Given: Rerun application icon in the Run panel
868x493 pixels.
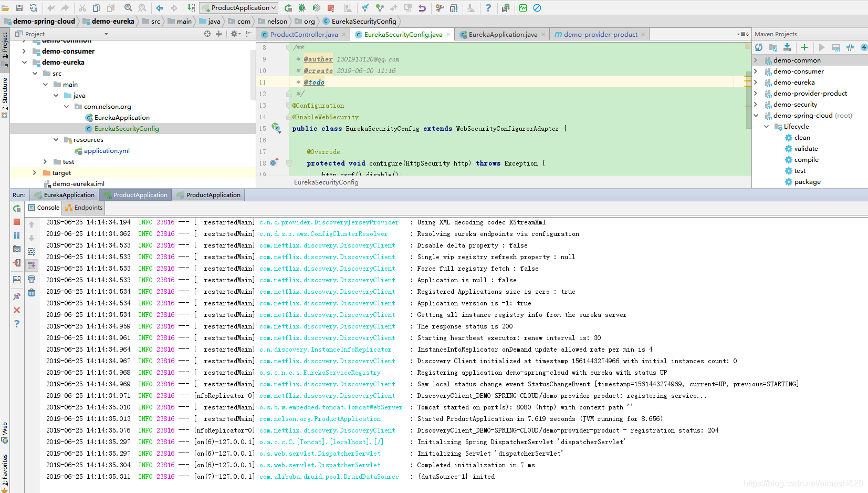Looking at the screenshot, I should point(17,208).
